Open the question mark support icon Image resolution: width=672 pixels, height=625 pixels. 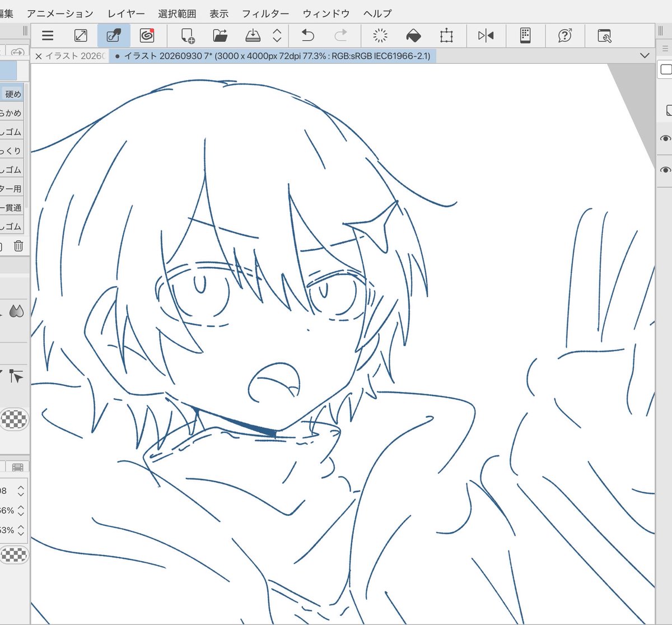(x=565, y=36)
